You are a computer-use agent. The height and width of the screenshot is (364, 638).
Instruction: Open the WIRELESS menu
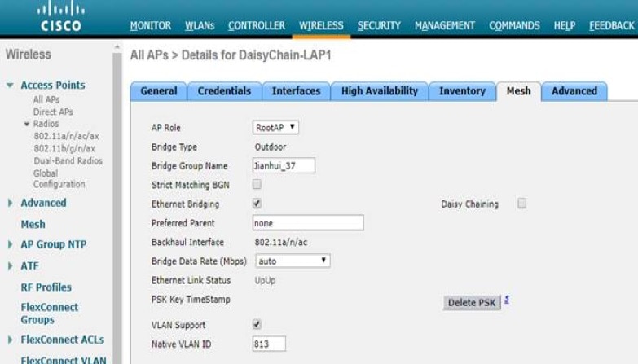tap(321, 25)
